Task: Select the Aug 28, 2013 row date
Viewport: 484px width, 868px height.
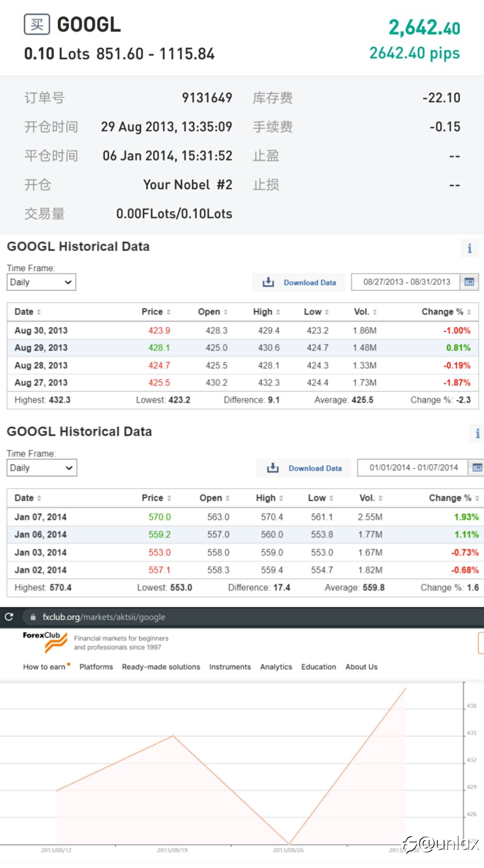Action: (x=41, y=366)
